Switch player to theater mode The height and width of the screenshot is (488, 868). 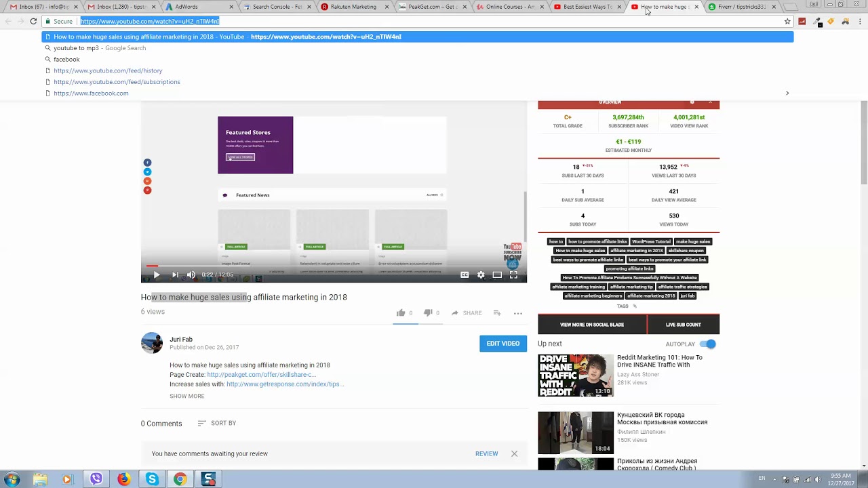497,274
